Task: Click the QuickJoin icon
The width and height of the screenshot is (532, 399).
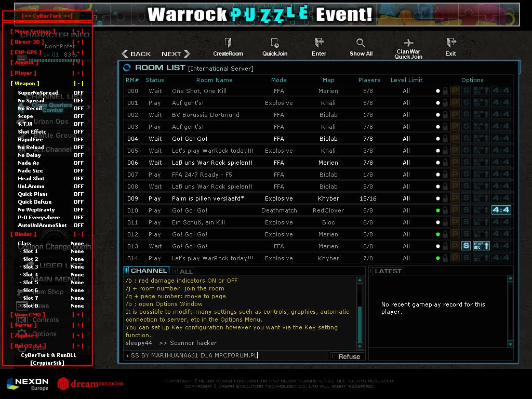Action: tap(274, 43)
